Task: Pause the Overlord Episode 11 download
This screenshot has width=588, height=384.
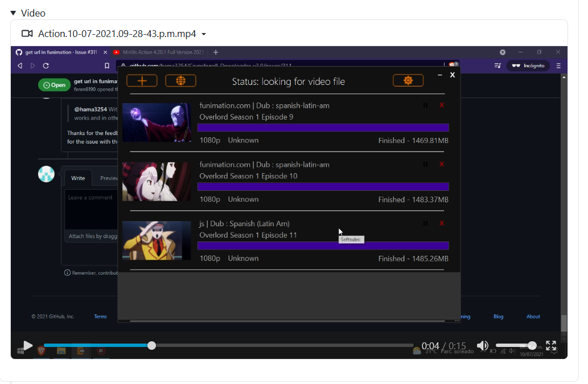Action: tap(425, 223)
